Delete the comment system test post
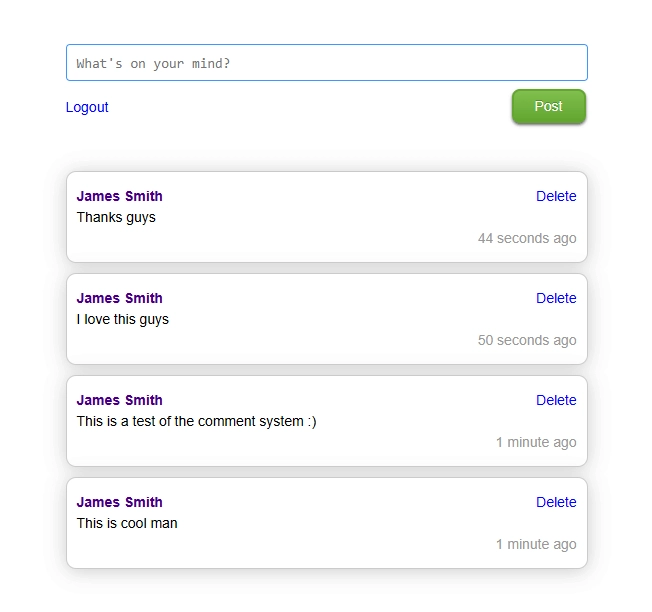This screenshot has width=652, height=612. click(556, 400)
